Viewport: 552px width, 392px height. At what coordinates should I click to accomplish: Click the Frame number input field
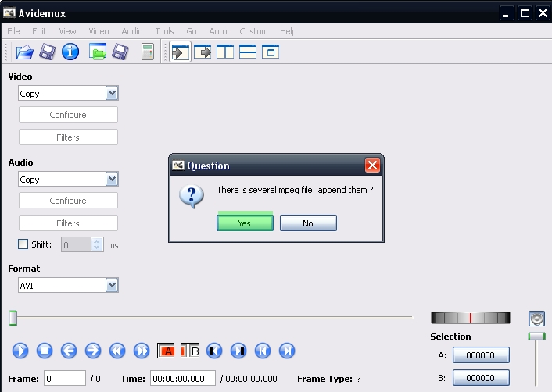(65, 378)
